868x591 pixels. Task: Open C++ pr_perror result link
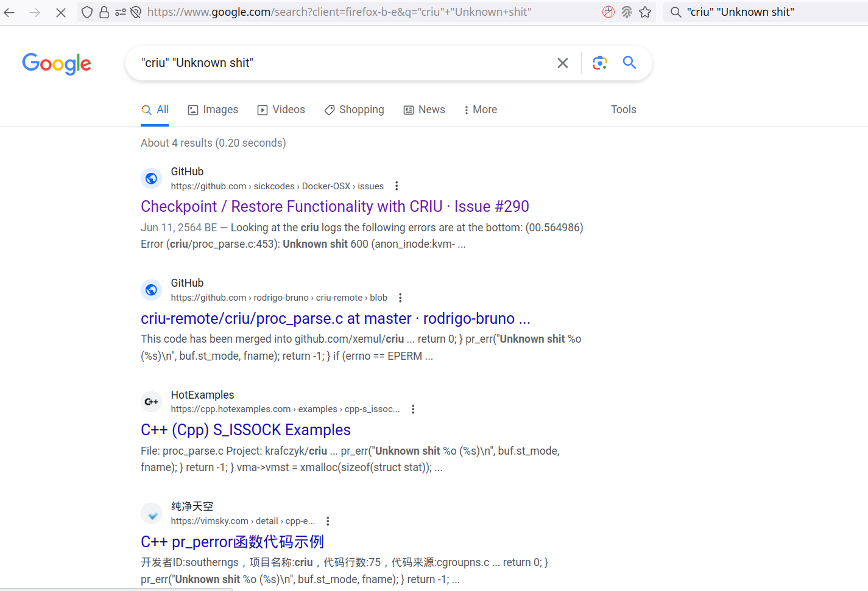point(232,542)
